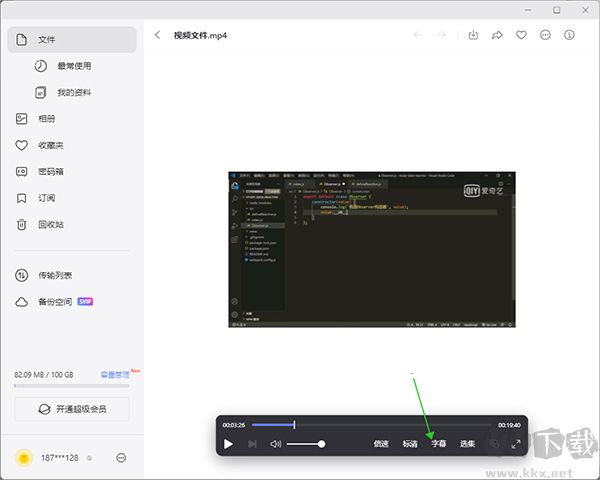Go to 相册 album section
This screenshot has height=480, width=600.
click(47, 119)
